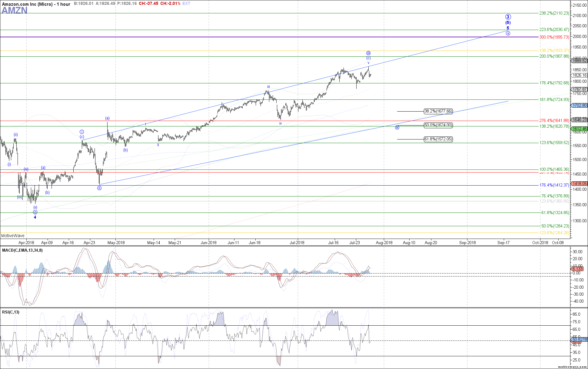Click the 85.0 value on RSI scale
The image size is (588, 369).
click(x=577, y=314)
